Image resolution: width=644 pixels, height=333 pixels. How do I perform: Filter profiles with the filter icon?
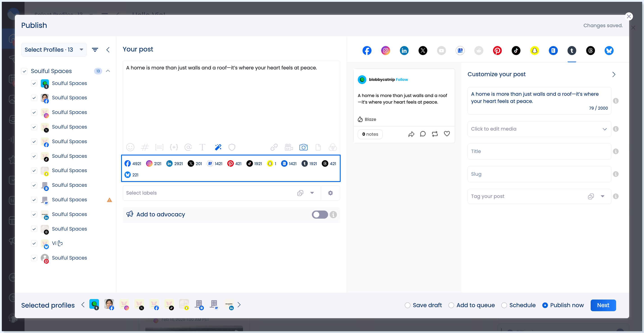(95, 50)
